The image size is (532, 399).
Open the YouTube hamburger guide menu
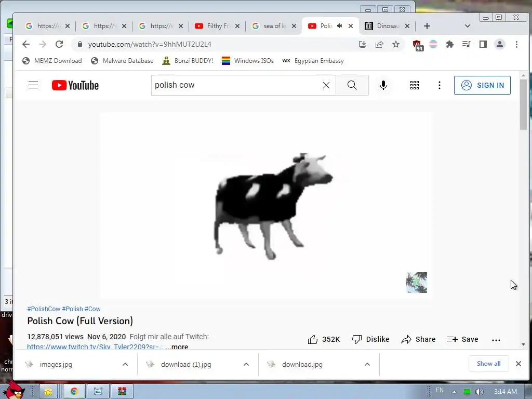[33, 85]
